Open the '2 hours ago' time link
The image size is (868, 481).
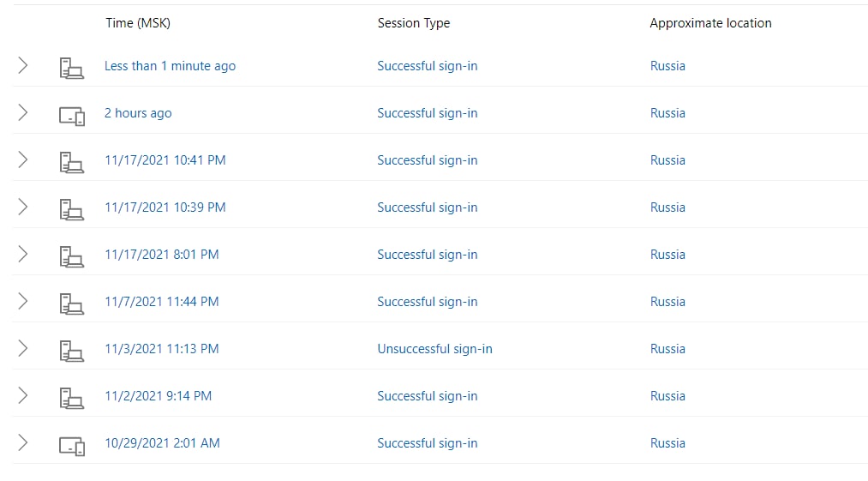tap(138, 113)
